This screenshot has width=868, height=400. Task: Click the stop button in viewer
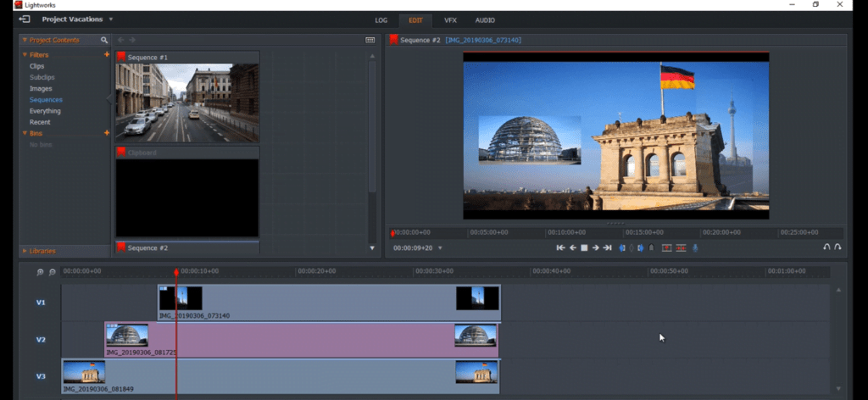click(x=584, y=247)
